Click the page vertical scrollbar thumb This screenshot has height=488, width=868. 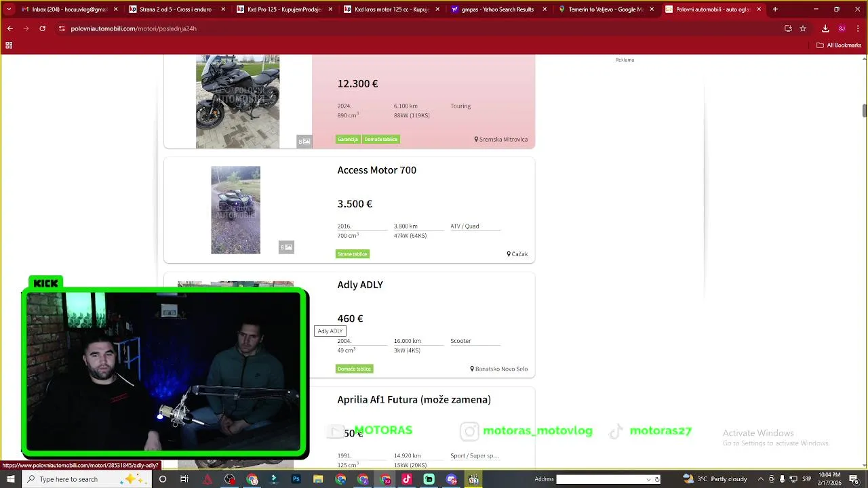[x=864, y=110]
